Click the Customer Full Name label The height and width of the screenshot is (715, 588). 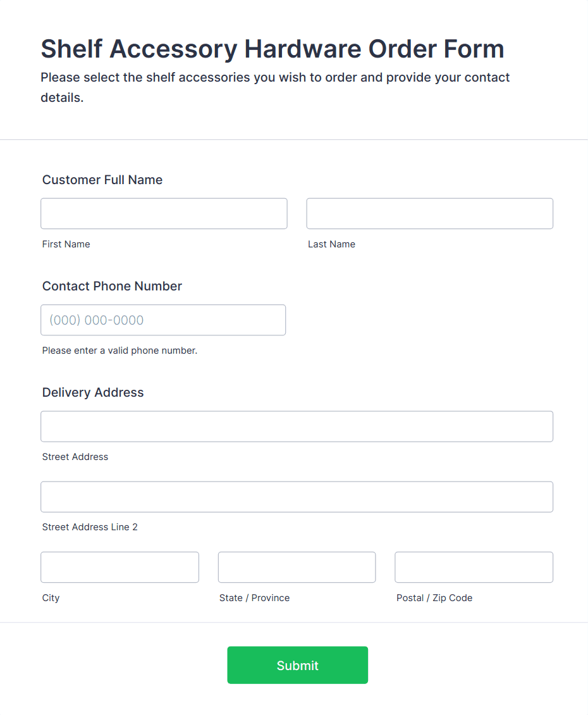pyautogui.click(x=102, y=180)
